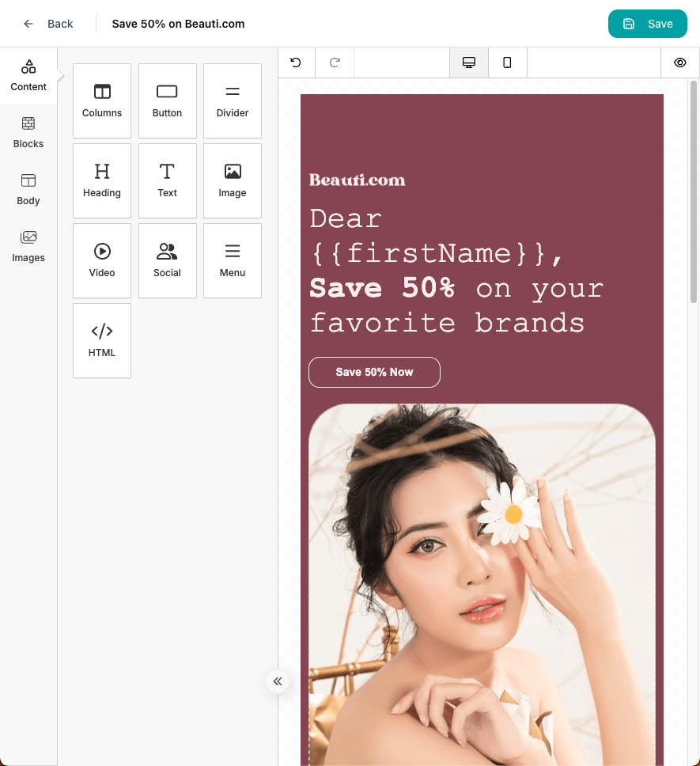The width and height of the screenshot is (700, 766).
Task: Click the Save button
Action: pos(647,24)
